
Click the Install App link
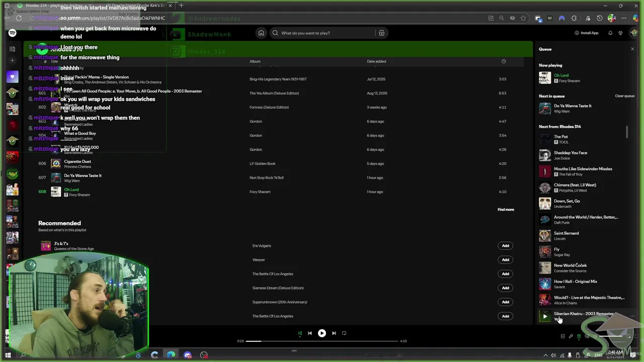(587, 33)
